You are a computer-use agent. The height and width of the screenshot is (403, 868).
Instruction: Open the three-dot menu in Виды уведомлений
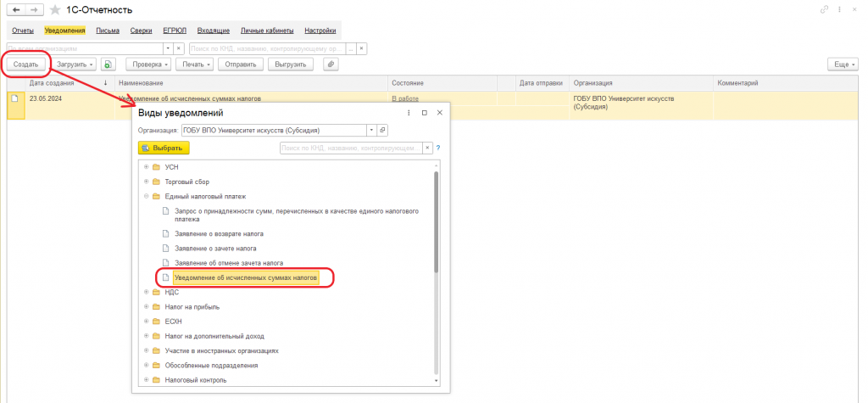coord(409,113)
